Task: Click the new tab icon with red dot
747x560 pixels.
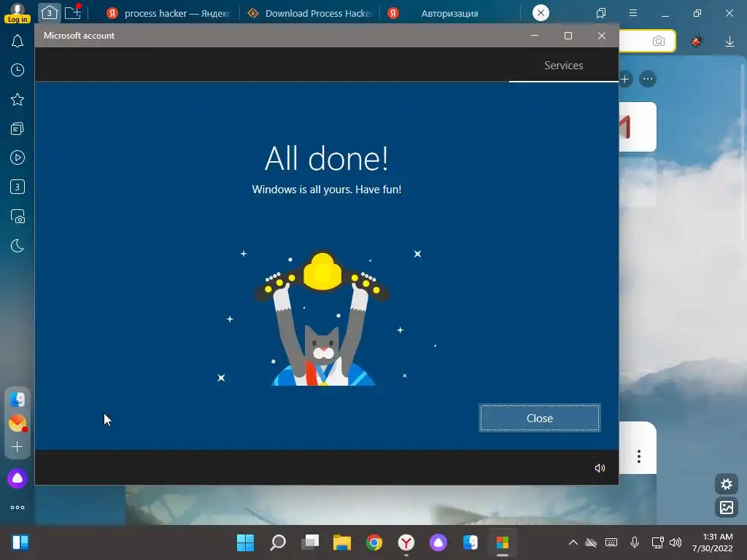Action: pos(73,12)
